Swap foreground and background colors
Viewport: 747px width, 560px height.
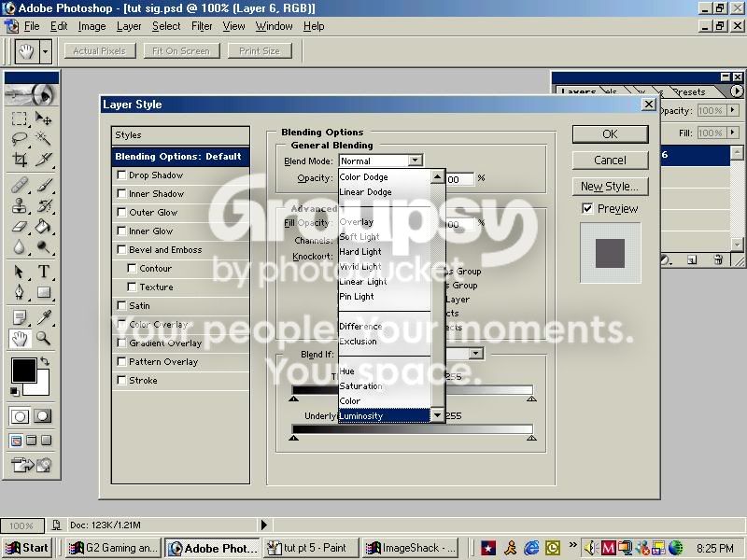[45, 361]
